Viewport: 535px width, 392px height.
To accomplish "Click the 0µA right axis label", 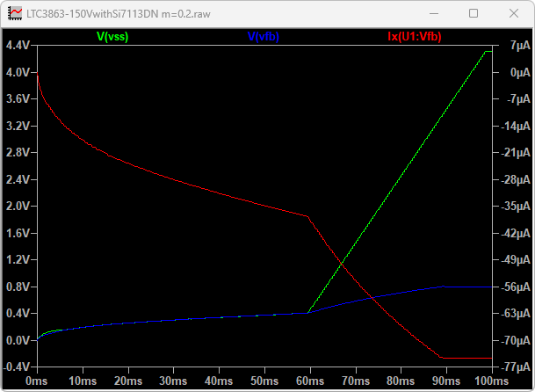I will 521,72.
